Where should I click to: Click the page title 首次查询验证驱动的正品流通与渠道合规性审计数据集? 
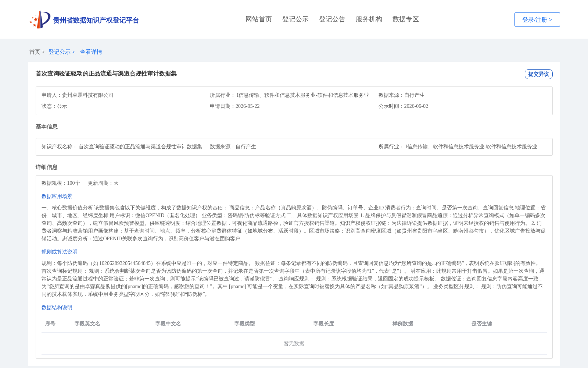point(106,74)
